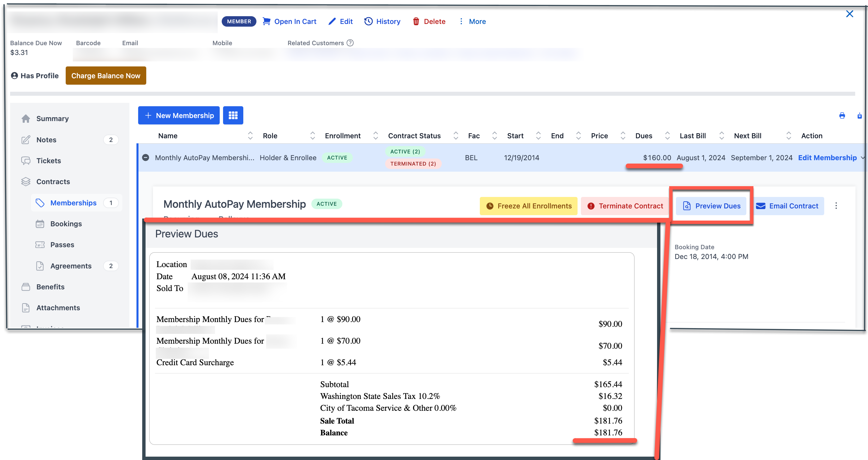Screen dimensions: 868x460
Task: Click the download icon above the table
Action: click(860, 116)
